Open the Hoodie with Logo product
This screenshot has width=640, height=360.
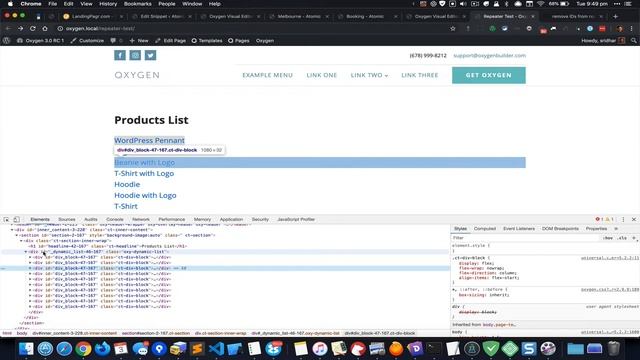[145, 196]
